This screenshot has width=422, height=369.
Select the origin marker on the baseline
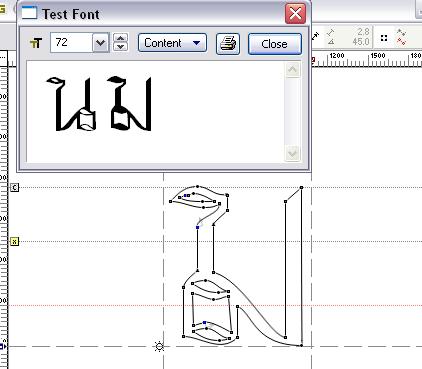click(160, 347)
